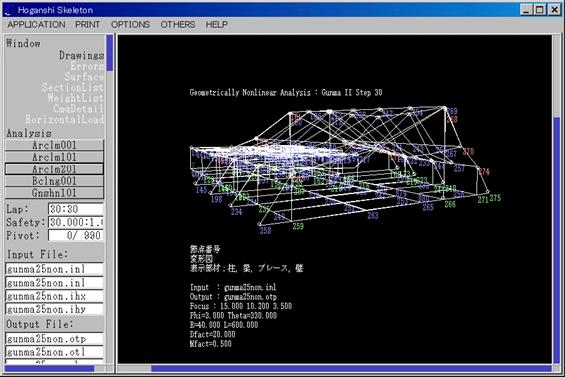Click the Hoganshi Skeleton title bar icon
The image size is (565, 377).
9,10
